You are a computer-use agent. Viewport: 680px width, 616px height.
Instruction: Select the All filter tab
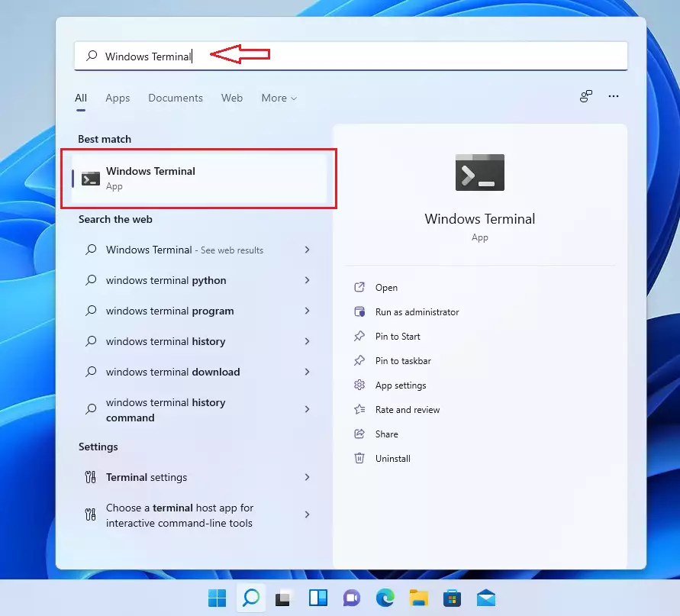tap(81, 98)
